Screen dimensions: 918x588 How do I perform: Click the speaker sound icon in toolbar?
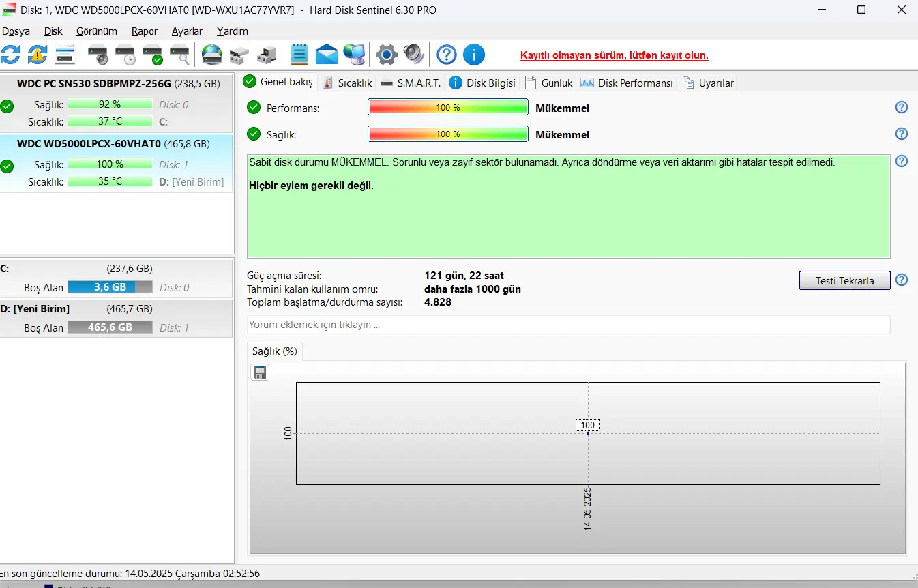(x=414, y=55)
